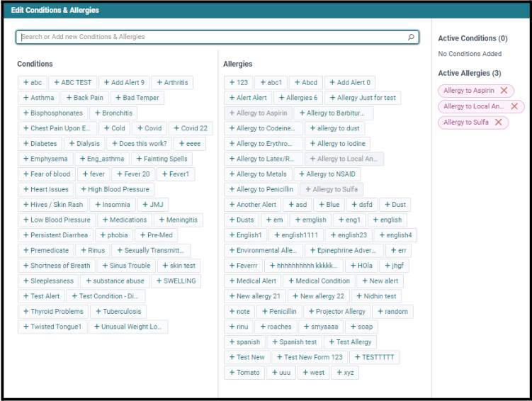Image resolution: width=532 pixels, height=401 pixels.
Task: Add the Allergy to Barbitur... allergy
Action: click(x=332, y=113)
